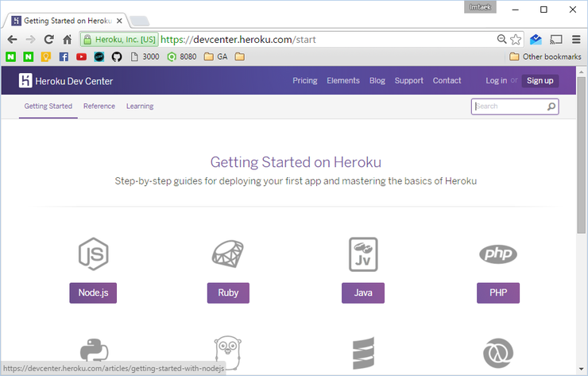
Task: Click the browser Back arrow
Action: (x=12, y=40)
